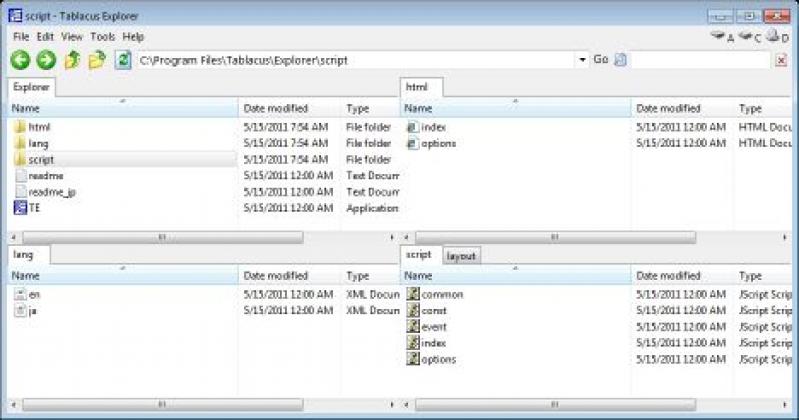
Task: Click the new folder toolbar icon
Action: pos(97,60)
